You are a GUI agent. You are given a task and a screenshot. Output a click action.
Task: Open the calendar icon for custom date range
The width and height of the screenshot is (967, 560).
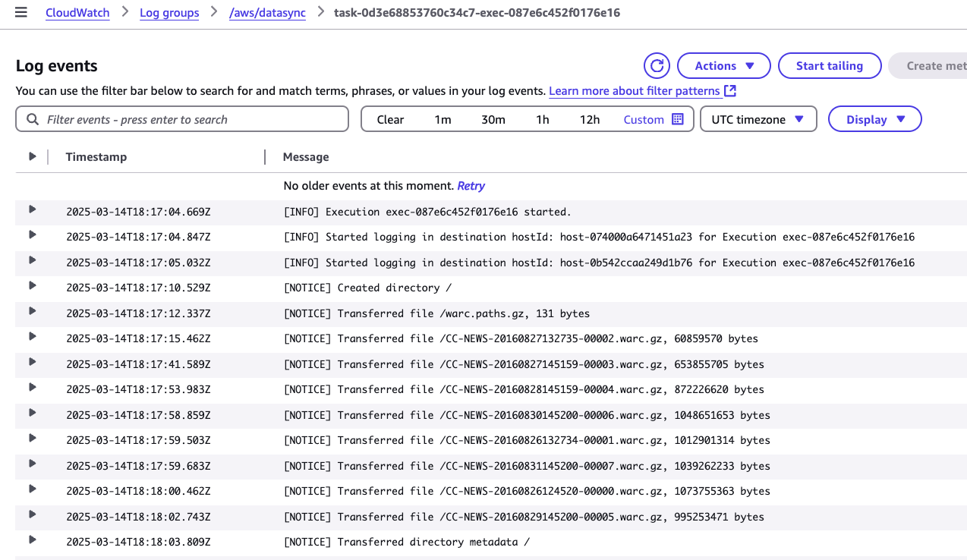click(677, 118)
